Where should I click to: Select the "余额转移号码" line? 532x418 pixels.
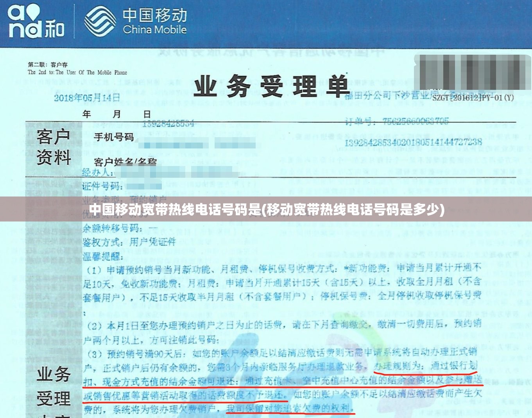(x=120, y=228)
